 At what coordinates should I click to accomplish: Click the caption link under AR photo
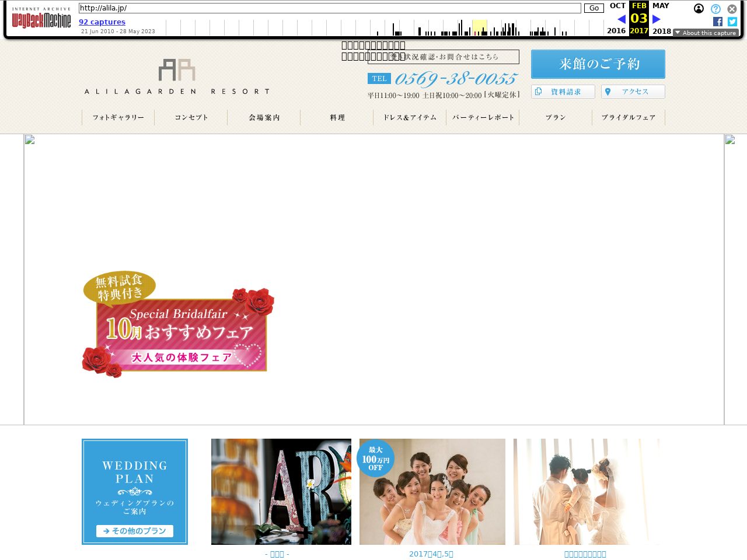point(277,554)
